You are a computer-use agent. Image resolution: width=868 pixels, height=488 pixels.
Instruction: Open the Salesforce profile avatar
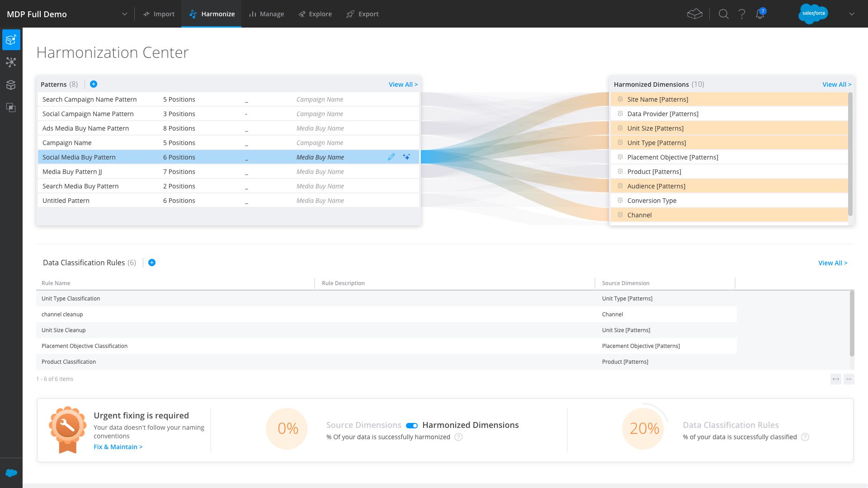(813, 14)
